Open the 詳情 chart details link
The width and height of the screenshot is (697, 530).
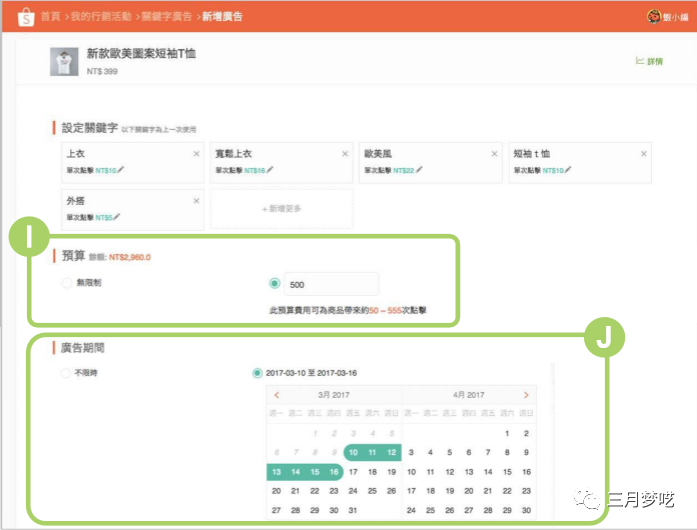(x=649, y=61)
